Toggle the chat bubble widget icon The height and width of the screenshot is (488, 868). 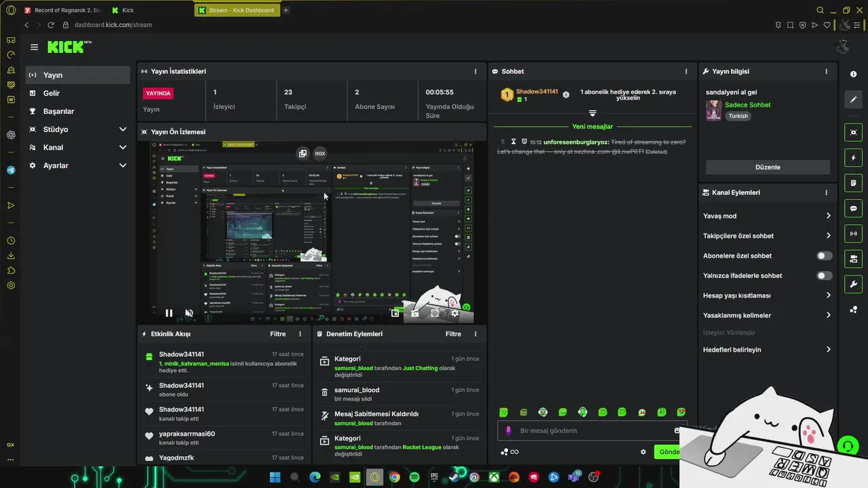(853, 208)
